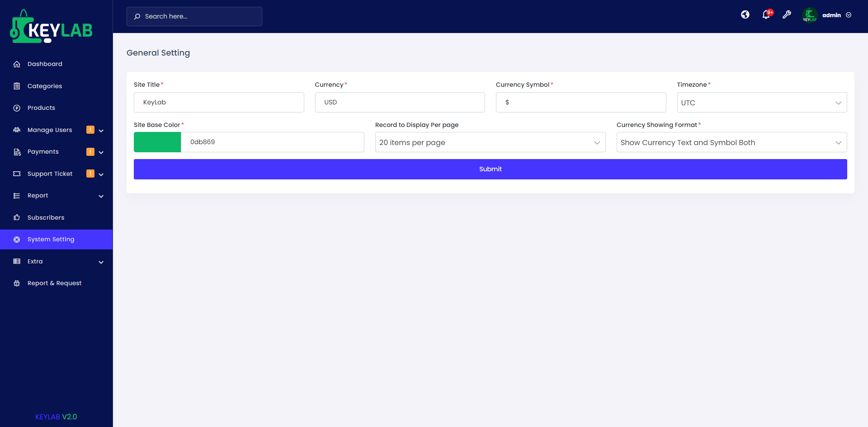The height and width of the screenshot is (427, 868).
Task: Focus the Search here box
Action: 194,16
